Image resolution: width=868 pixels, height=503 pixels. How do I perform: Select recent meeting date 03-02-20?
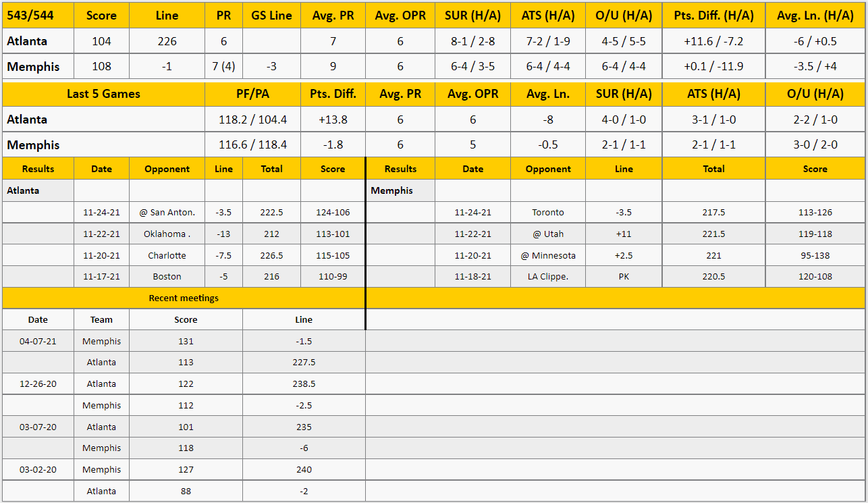tap(38, 469)
